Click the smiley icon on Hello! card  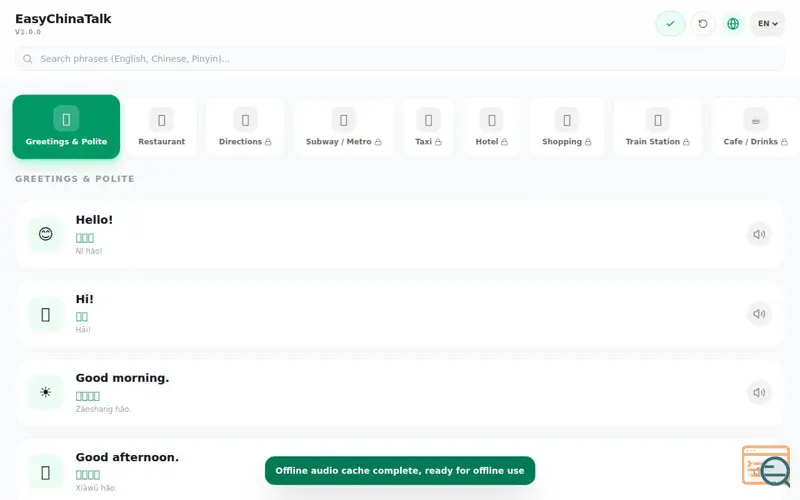[x=45, y=234]
